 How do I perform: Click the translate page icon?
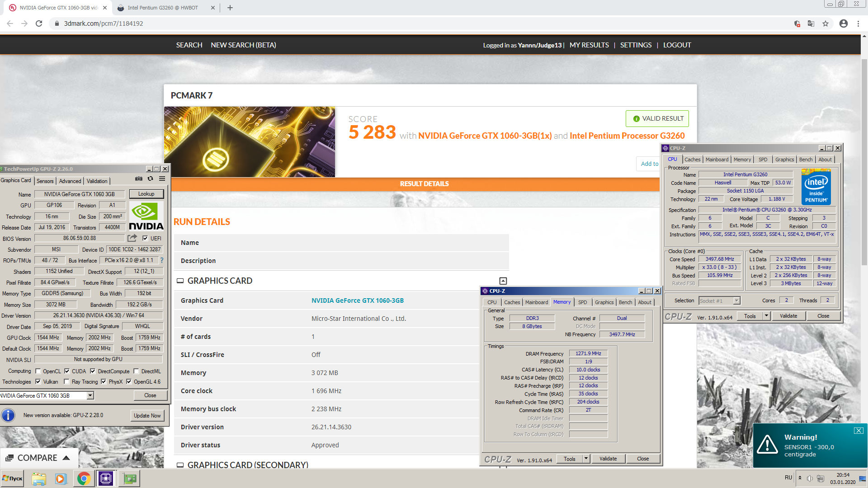(811, 23)
